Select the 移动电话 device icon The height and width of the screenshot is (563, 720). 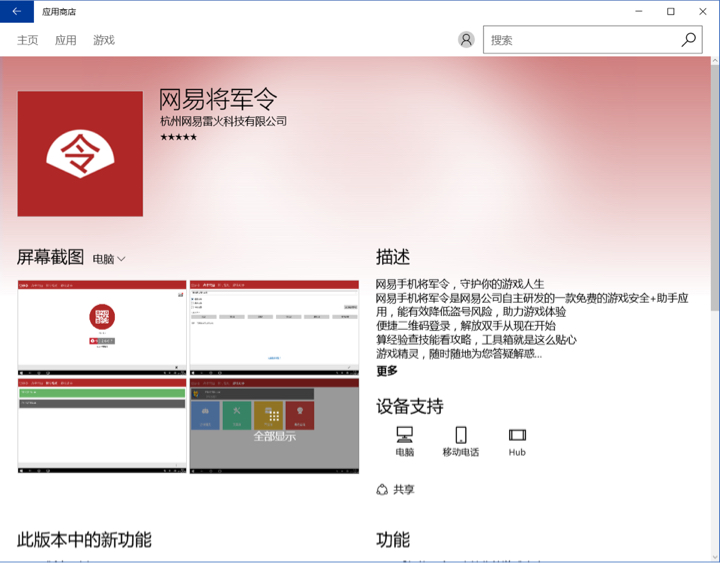(x=461, y=435)
